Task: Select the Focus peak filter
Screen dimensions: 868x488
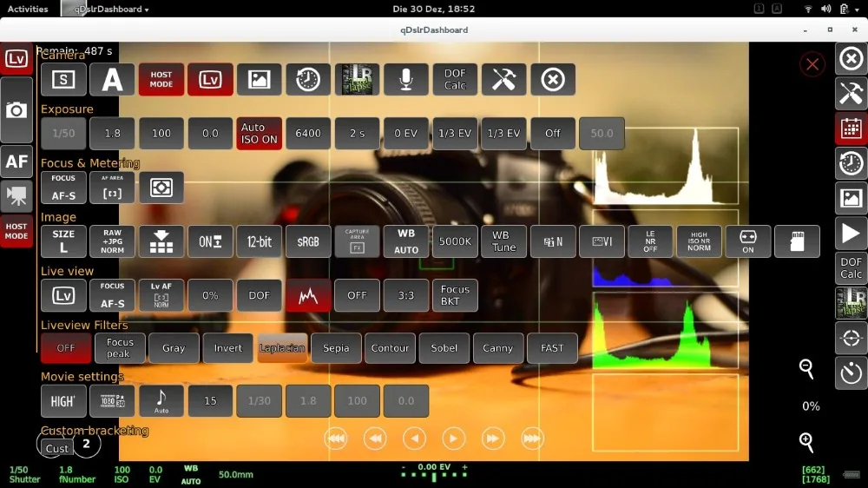Action: pyautogui.click(x=120, y=348)
